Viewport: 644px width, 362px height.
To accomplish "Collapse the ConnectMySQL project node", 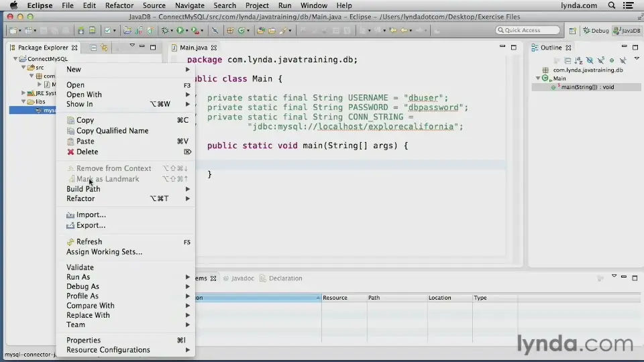I will pyautogui.click(x=15, y=59).
